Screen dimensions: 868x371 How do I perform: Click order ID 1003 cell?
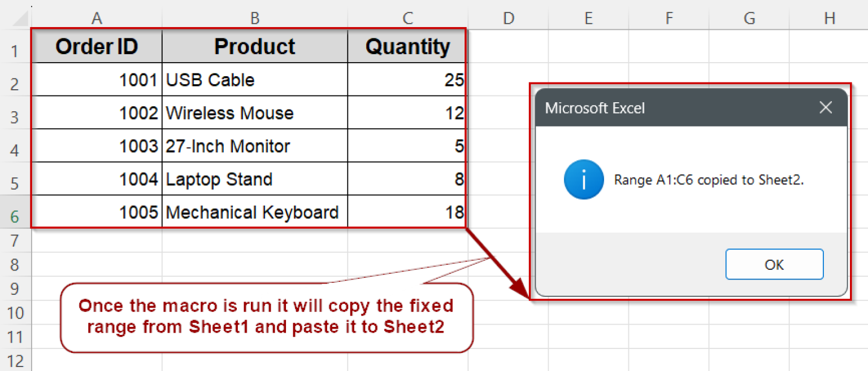coord(97,146)
